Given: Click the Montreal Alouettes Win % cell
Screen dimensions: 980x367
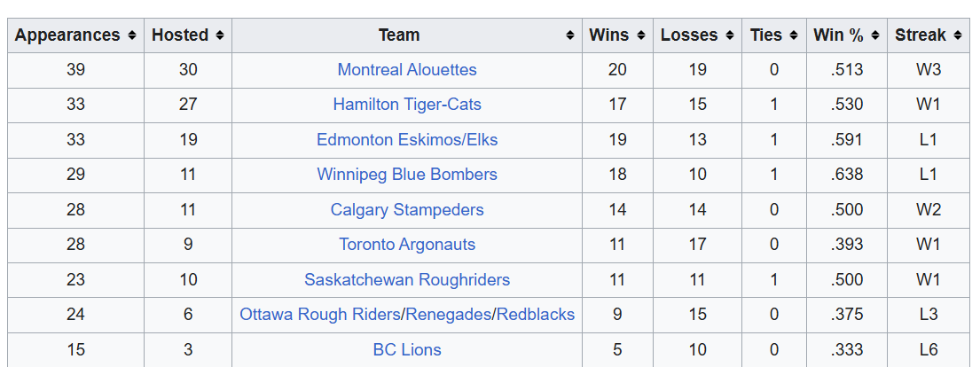Looking at the screenshot, I should tap(847, 70).
